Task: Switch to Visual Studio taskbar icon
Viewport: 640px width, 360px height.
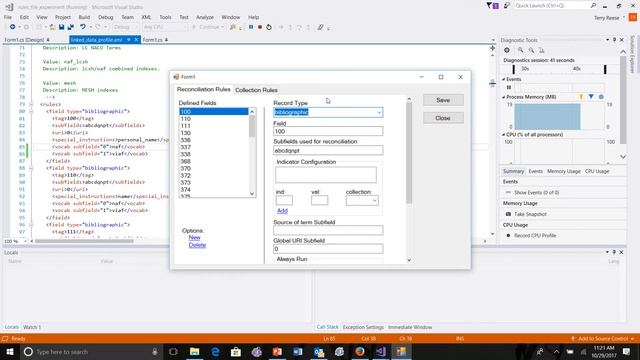Action: 380,351
